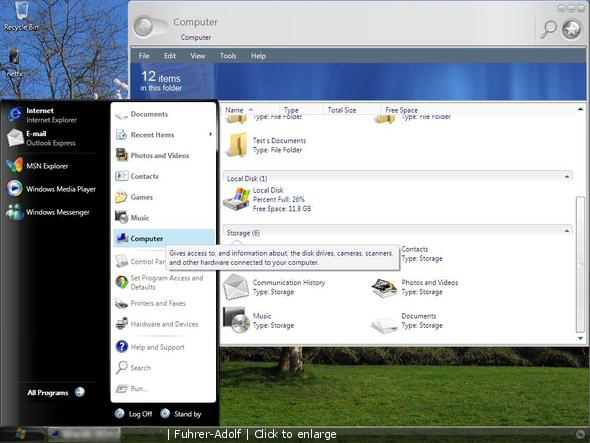Select the Documents storage item

(x=408, y=321)
